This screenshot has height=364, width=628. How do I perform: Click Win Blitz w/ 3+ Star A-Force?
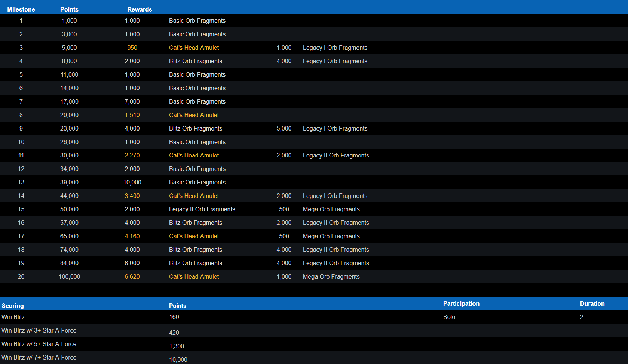[x=39, y=330]
